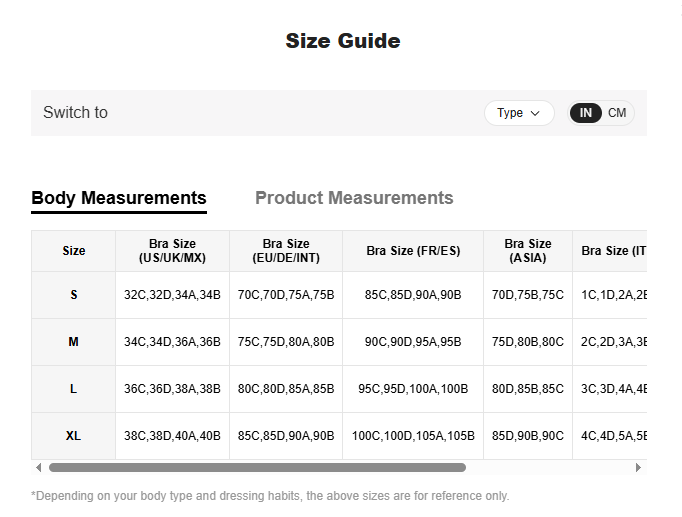Switch units to CM
The height and width of the screenshot is (517, 682).
(x=617, y=113)
